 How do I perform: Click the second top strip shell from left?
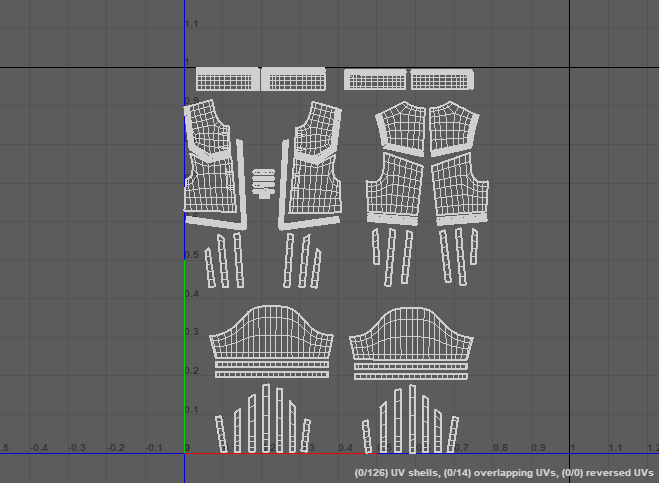tap(294, 79)
